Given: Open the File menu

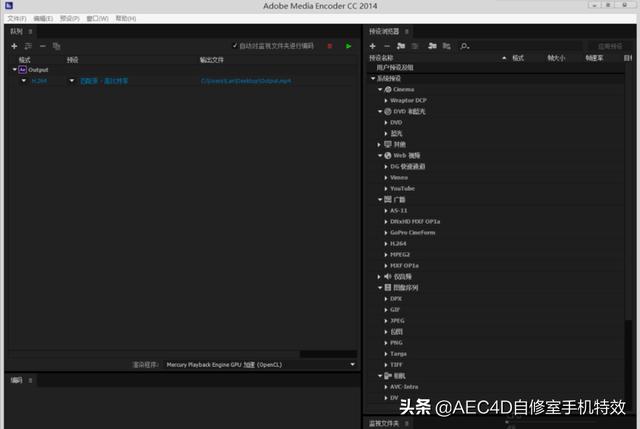Looking at the screenshot, I should 17,18.
